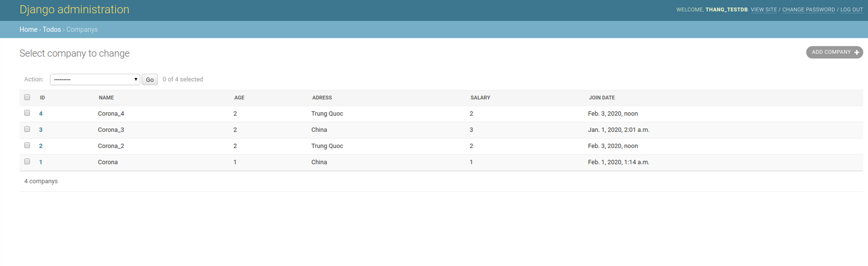The image size is (868, 266).
Task: Sort by the ID column header
Action: tap(43, 98)
